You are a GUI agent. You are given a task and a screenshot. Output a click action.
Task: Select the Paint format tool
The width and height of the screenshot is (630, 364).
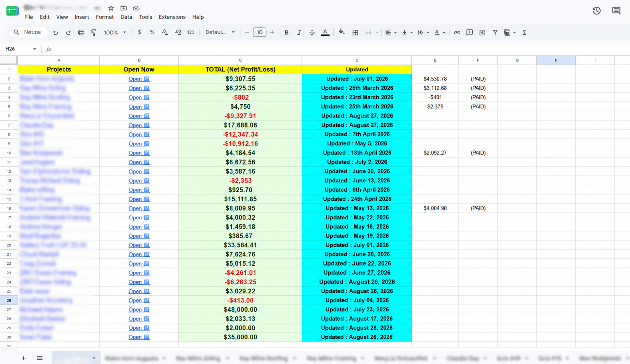click(94, 32)
